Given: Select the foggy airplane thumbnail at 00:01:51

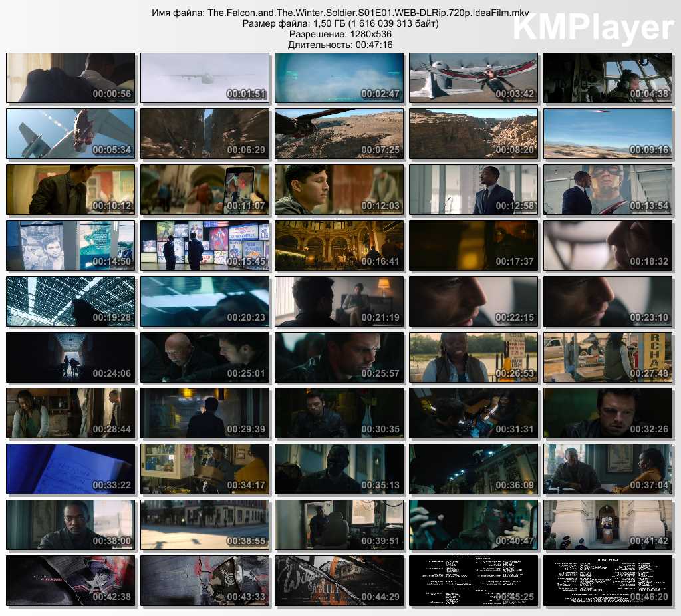Looking at the screenshot, I should tap(205, 78).
